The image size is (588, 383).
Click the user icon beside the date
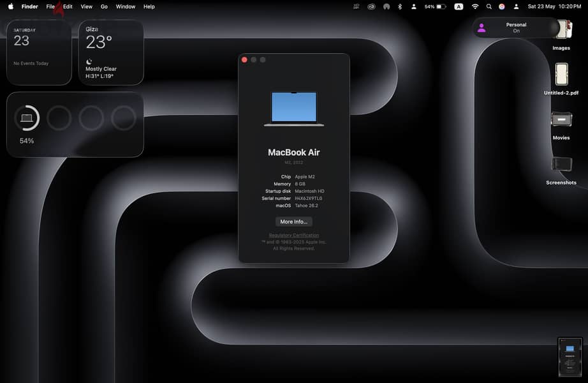(516, 6)
